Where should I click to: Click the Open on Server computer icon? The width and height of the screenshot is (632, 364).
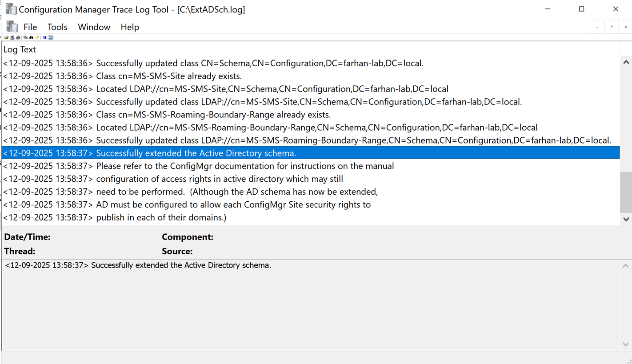pyautogui.click(x=12, y=38)
